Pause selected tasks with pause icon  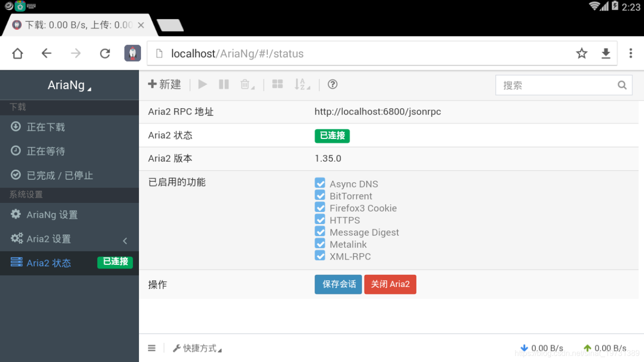pyautogui.click(x=224, y=85)
